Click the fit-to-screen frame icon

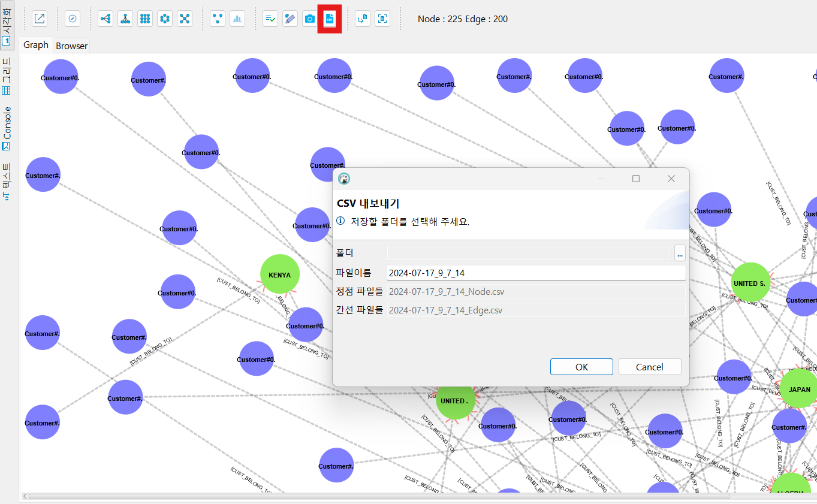tap(382, 19)
